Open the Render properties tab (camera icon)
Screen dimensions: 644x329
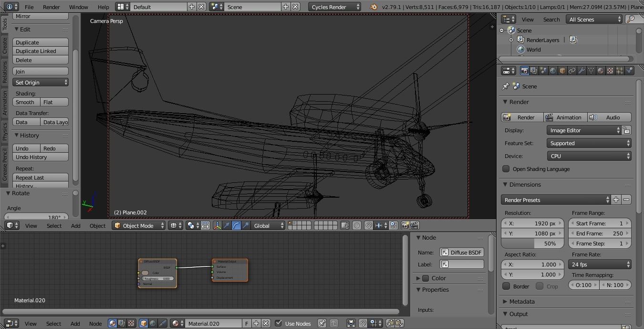pyautogui.click(x=524, y=71)
